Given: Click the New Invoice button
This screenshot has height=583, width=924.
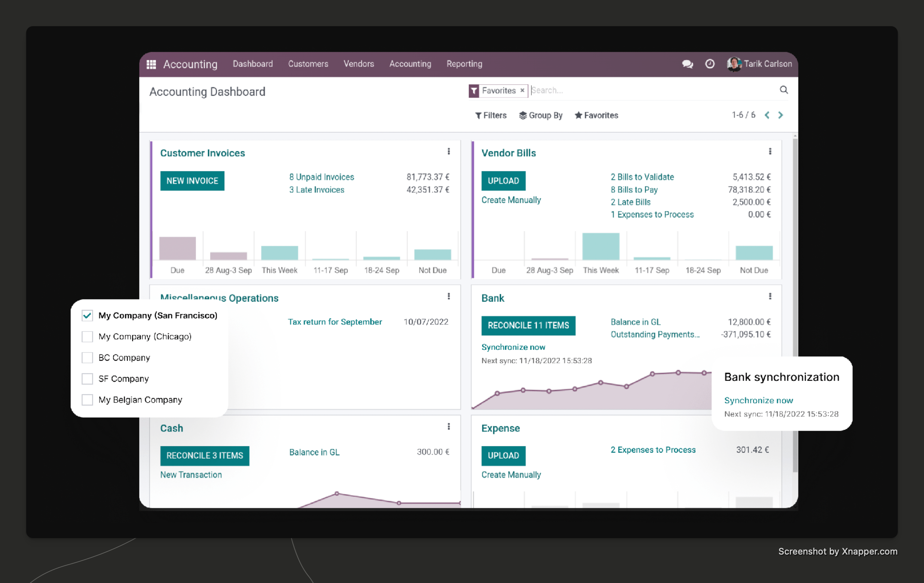Looking at the screenshot, I should [x=192, y=181].
